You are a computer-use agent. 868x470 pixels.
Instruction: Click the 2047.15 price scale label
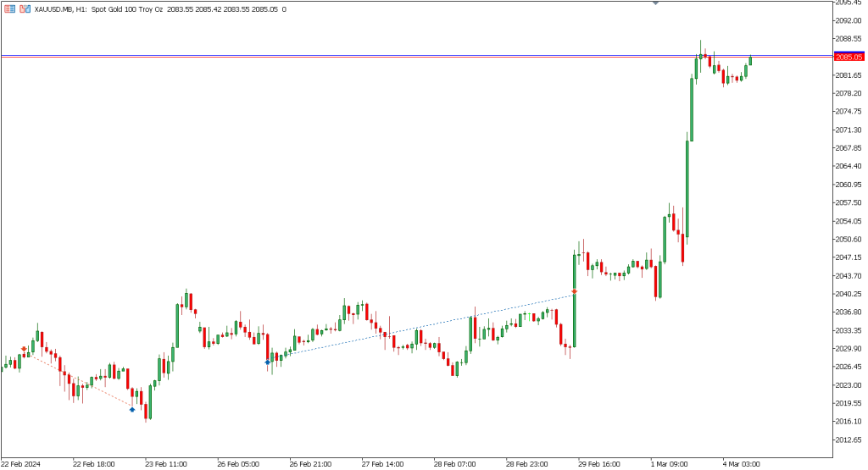pos(849,257)
